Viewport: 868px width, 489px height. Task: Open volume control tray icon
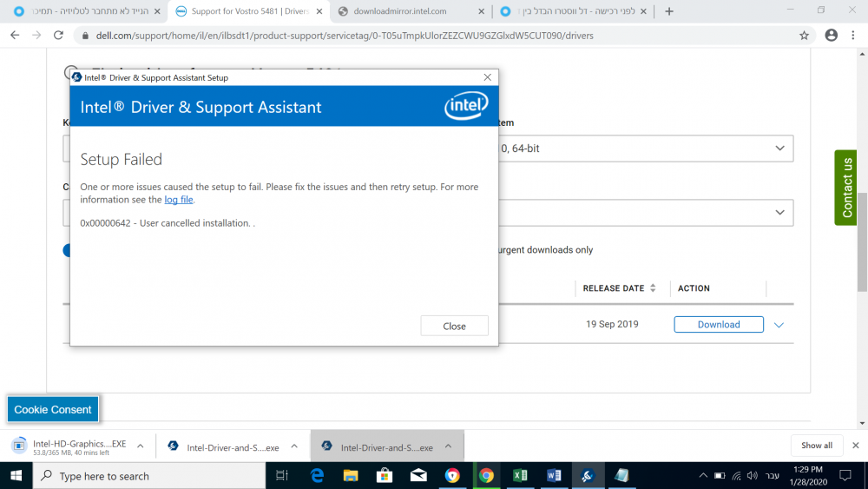tap(752, 476)
